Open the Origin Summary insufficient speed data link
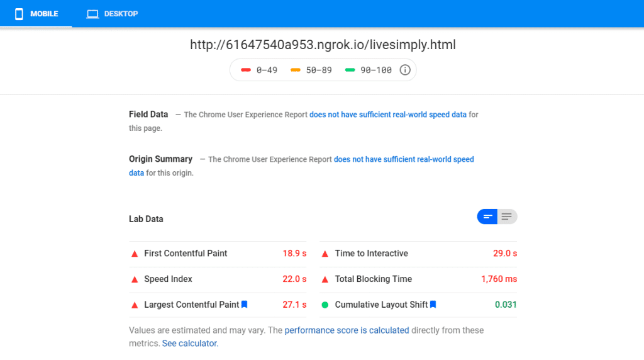The image size is (644, 360). click(404, 159)
